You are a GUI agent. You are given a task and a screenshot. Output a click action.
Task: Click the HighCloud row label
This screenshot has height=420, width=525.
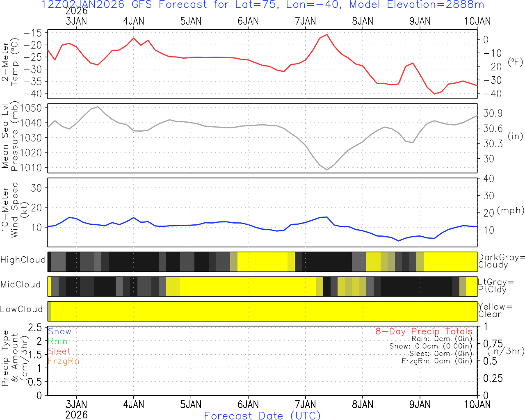[23, 260]
